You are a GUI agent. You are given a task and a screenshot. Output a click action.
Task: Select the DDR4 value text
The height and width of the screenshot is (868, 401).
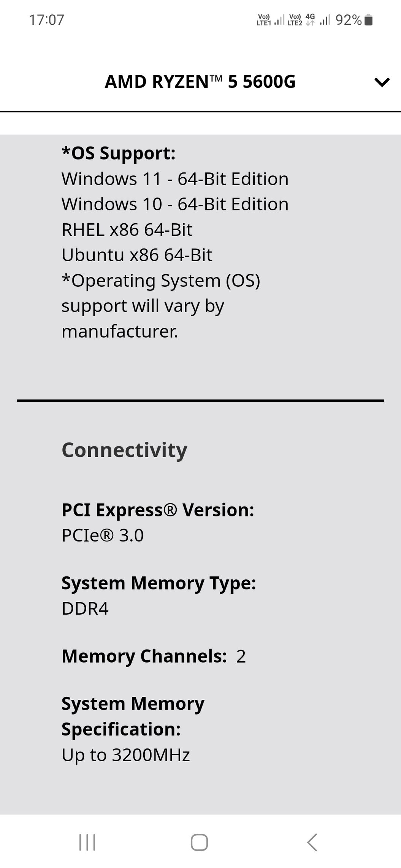coord(85,609)
